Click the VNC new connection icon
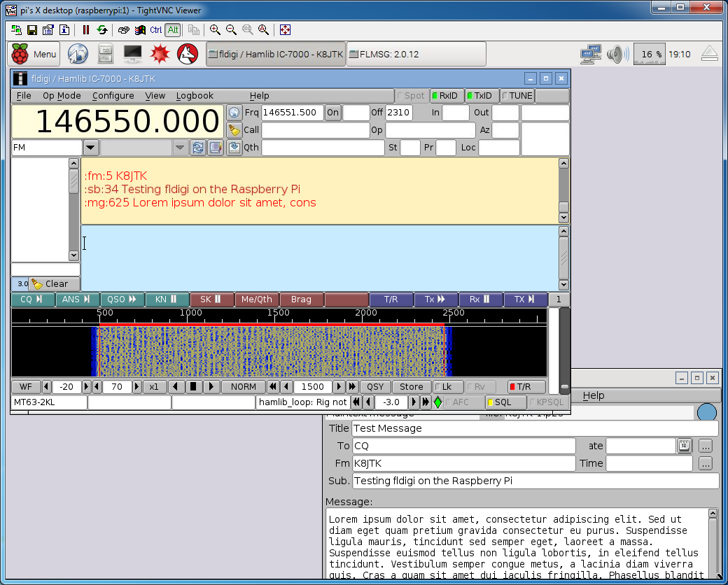Image resolution: width=728 pixels, height=585 pixels. pyautogui.click(x=16, y=30)
